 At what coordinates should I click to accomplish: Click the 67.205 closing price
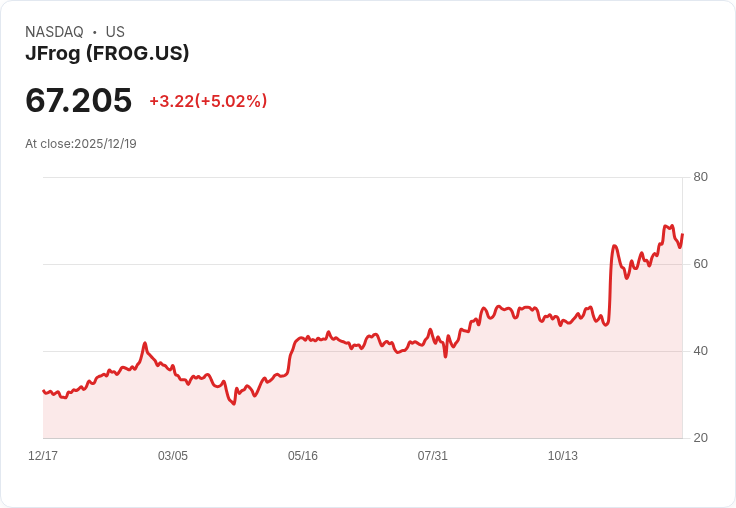[79, 100]
